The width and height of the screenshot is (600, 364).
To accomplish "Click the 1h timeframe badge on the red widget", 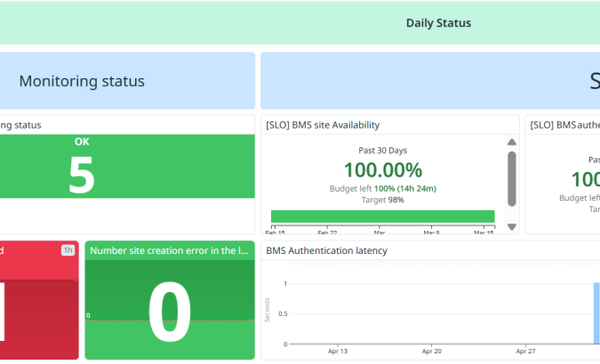I will [68, 250].
